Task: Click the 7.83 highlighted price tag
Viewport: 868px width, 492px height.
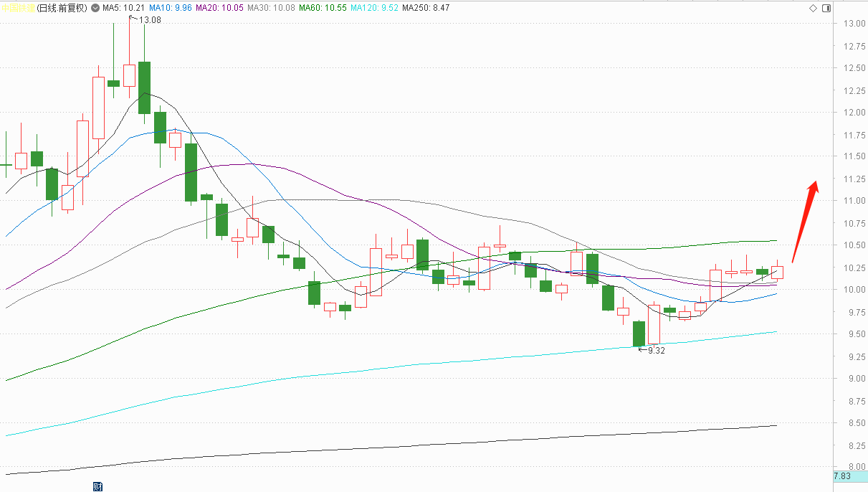Action: tap(842, 476)
